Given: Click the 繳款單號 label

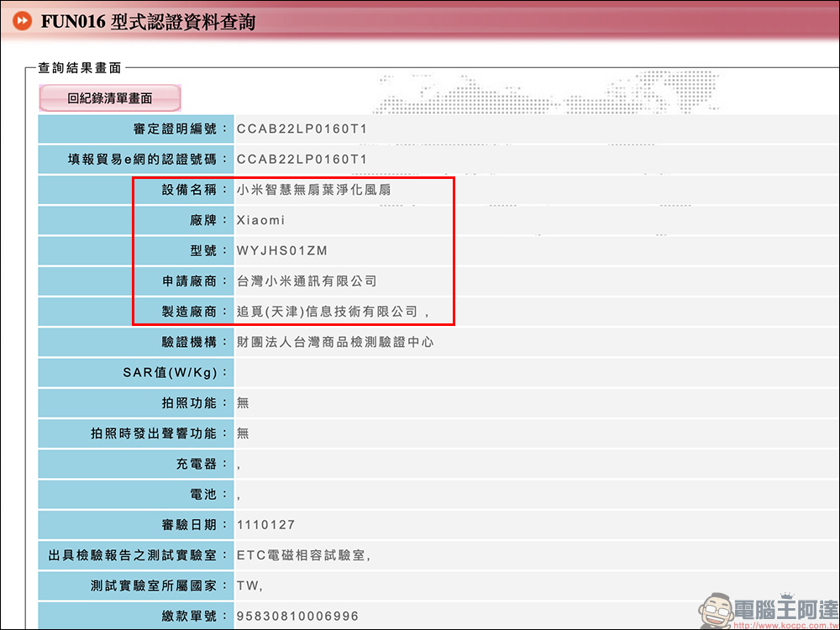Looking at the screenshot, I should [x=196, y=616].
